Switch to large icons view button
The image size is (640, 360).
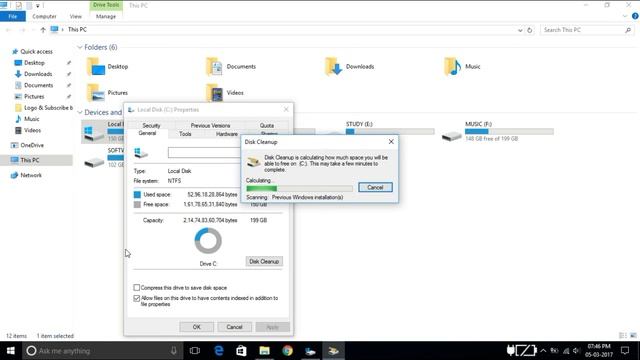(x=633, y=336)
